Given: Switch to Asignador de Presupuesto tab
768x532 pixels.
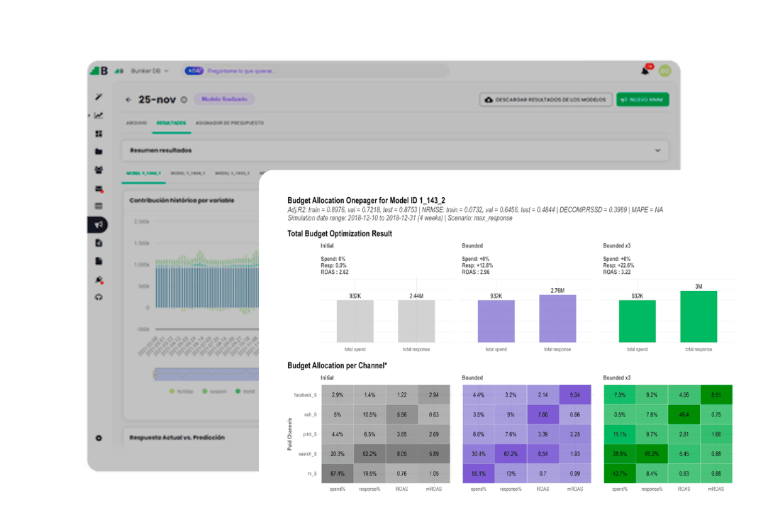Looking at the screenshot, I should click(x=230, y=123).
